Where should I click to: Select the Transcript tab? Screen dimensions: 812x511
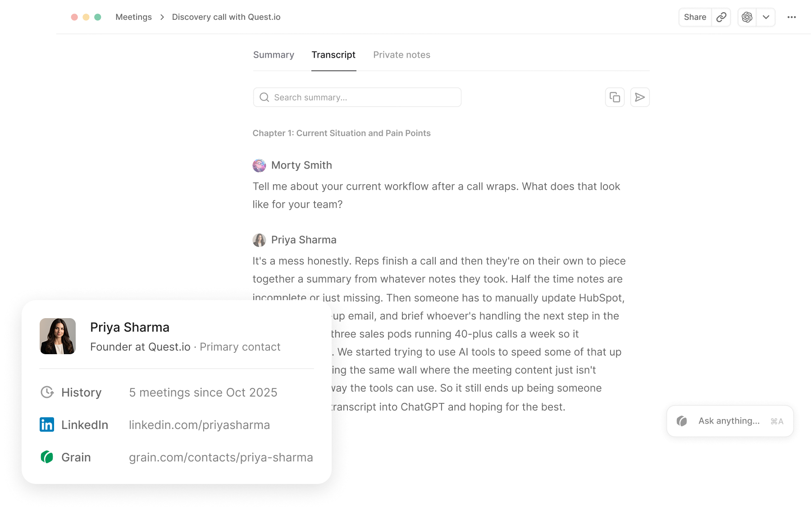pyautogui.click(x=333, y=55)
